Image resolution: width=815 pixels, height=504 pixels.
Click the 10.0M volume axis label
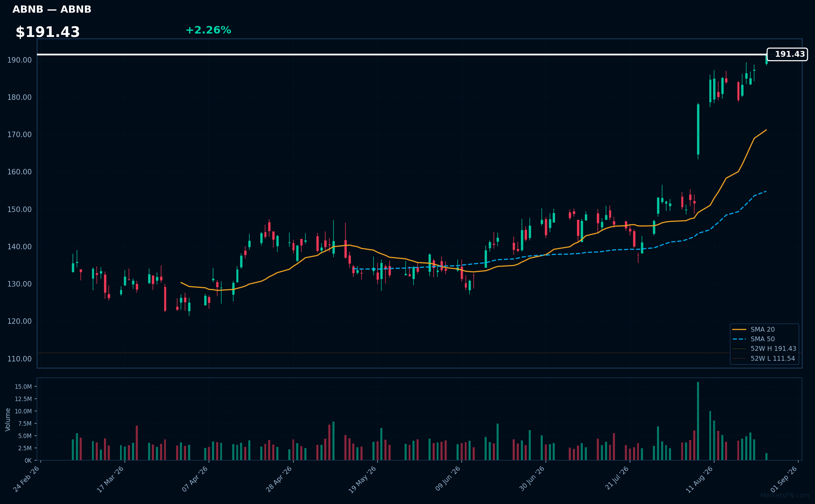(x=23, y=411)
